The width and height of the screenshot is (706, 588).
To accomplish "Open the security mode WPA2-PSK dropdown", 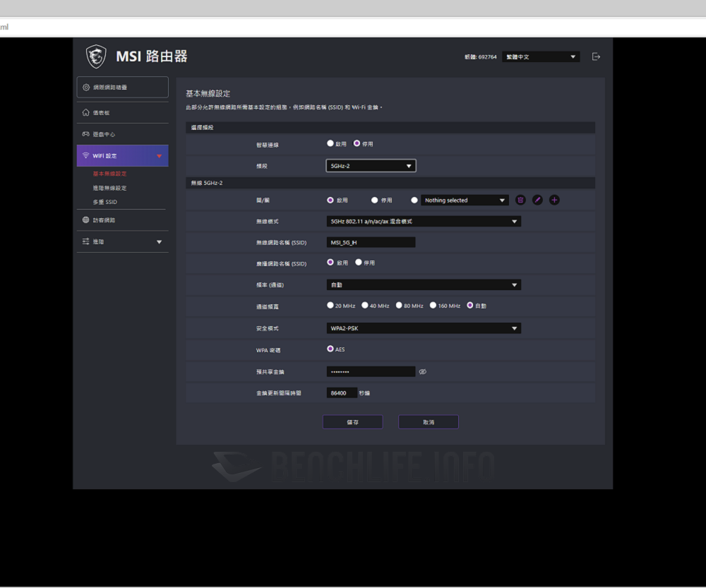I will (424, 328).
